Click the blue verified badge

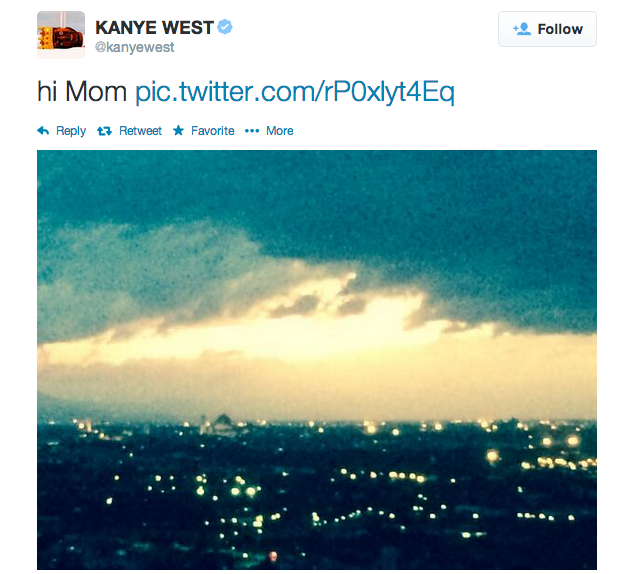226,27
